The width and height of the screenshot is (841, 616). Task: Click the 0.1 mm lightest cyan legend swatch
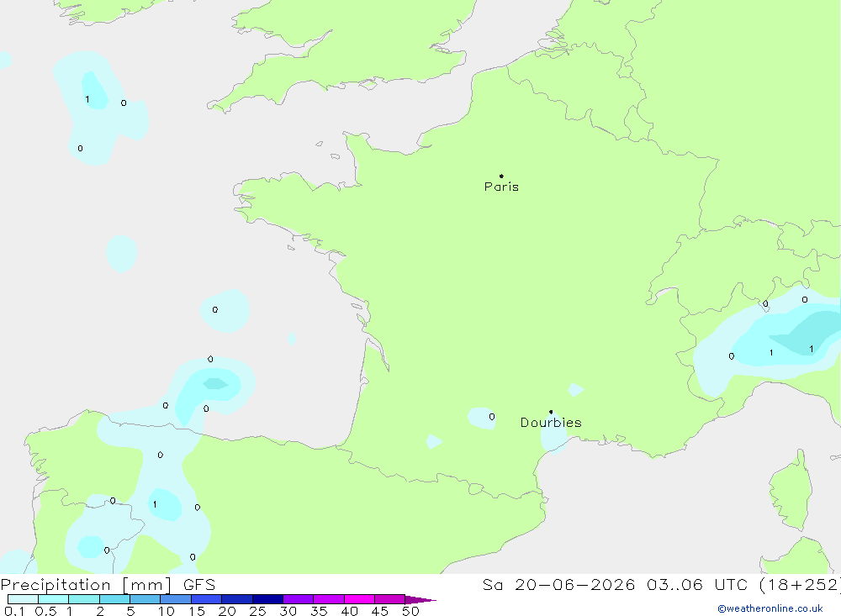tap(23, 599)
